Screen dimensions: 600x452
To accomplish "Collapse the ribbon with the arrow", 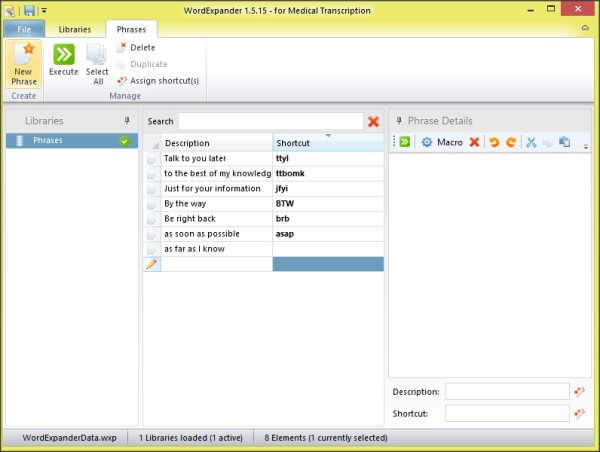I will coord(585,28).
